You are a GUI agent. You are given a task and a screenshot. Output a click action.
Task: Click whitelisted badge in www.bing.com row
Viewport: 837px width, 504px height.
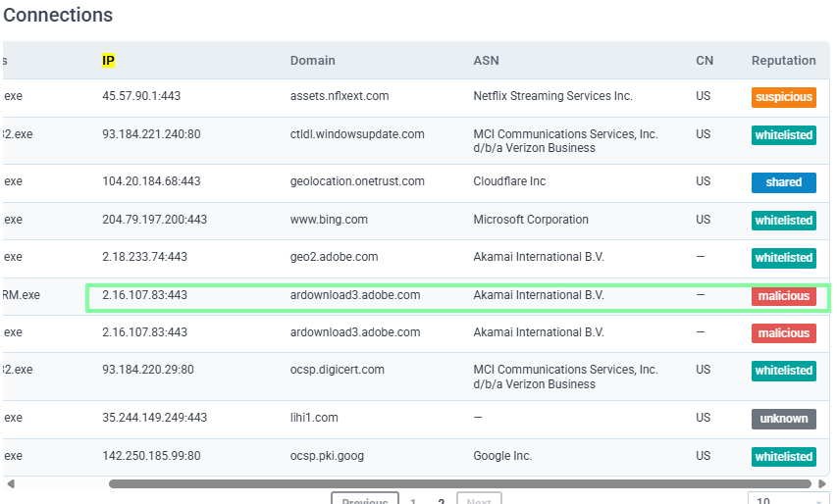click(x=783, y=221)
